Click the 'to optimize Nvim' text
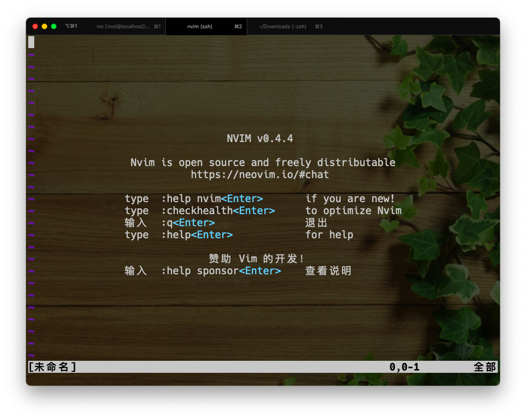This screenshot has width=526, height=420. pyautogui.click(x=354, y=211)
